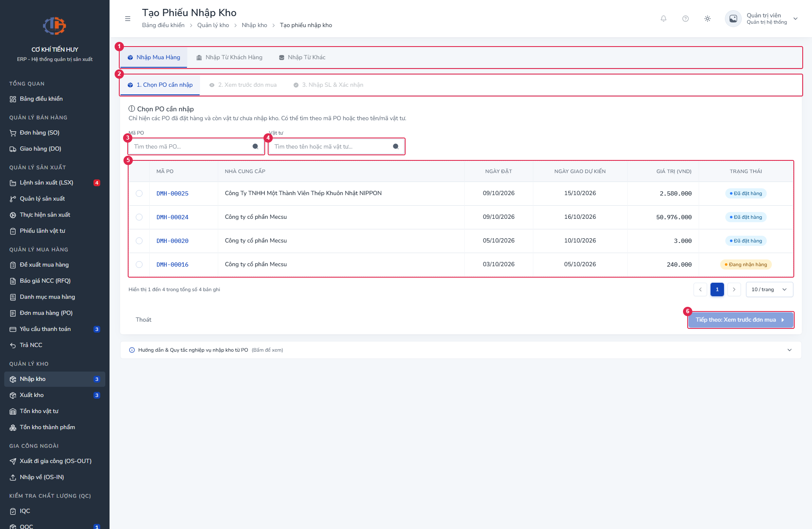
Task: Open the DMH-00025 PO link
Action: coord(173,193)
